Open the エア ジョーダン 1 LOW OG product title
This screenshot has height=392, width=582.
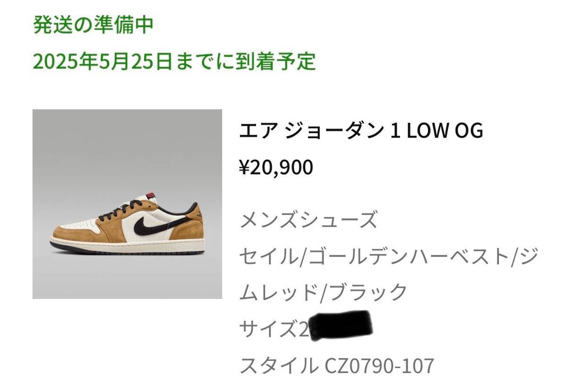click(361, 131)
